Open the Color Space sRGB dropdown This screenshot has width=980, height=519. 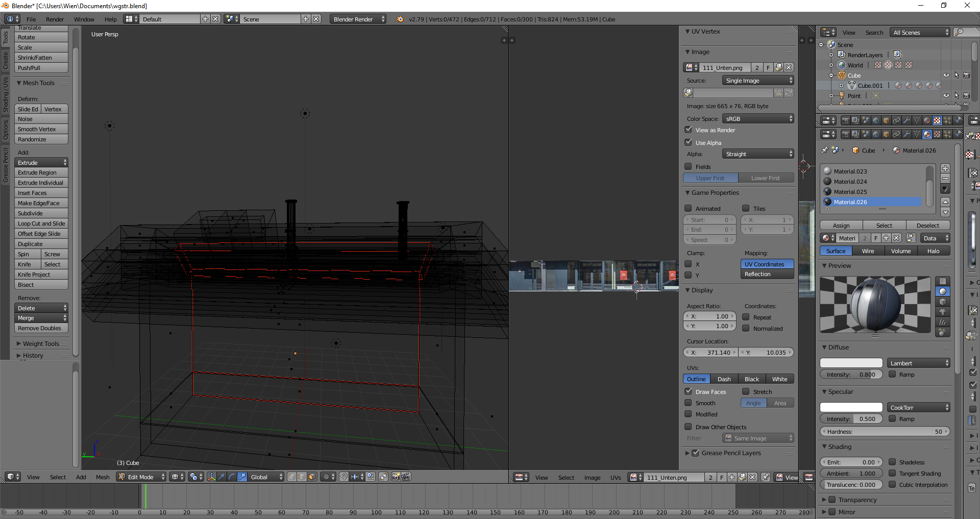click(758, 119)
